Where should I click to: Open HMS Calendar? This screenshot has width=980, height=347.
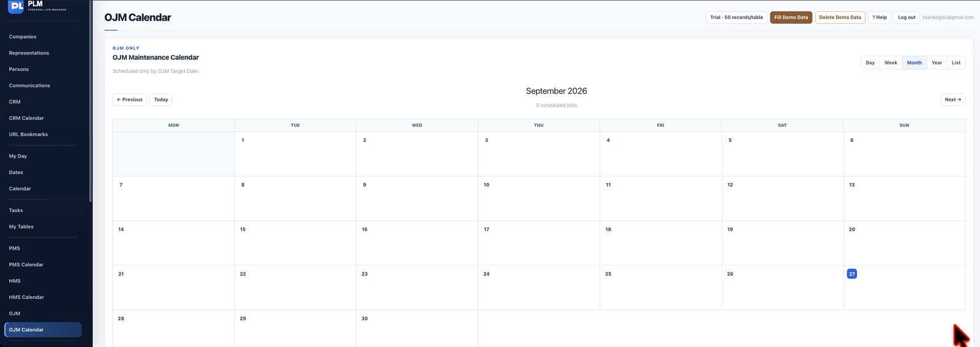(x=26, y=297)
